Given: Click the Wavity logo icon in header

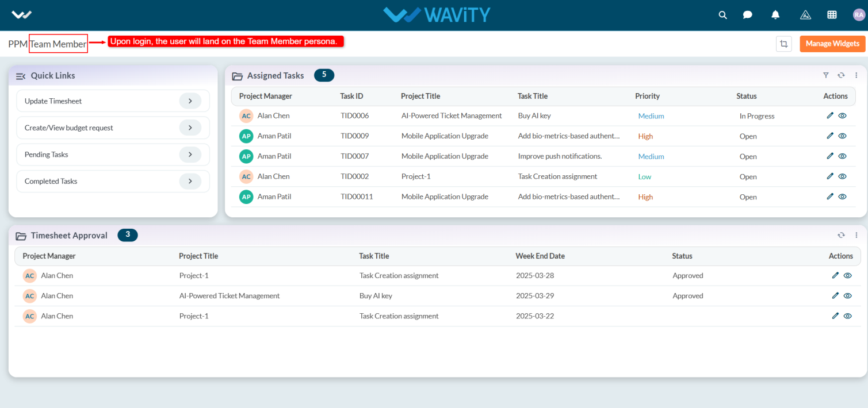Looking at the screenshot, I should coord(22,15).
